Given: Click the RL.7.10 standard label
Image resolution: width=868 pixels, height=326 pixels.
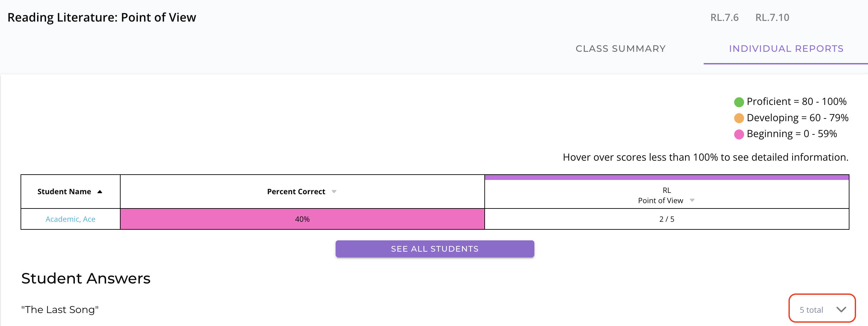Looking at the screenshot, I should click(x=772, y=18).
